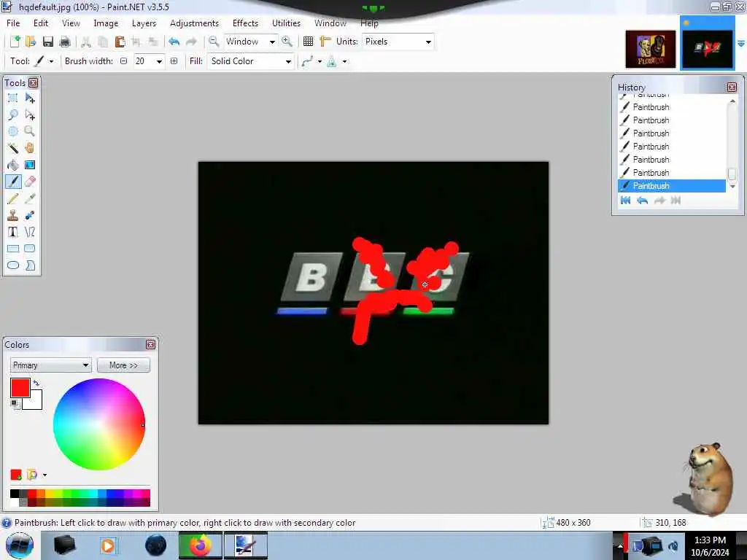Viewport: 747px width, 560px height.
Task: Toggle the pixel grid display
Action: point(309,42)
